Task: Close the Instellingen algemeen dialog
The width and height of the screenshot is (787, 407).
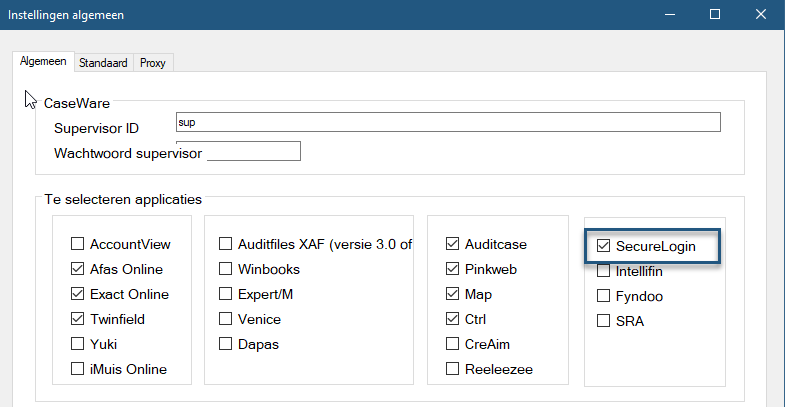Action: point(761,15)
